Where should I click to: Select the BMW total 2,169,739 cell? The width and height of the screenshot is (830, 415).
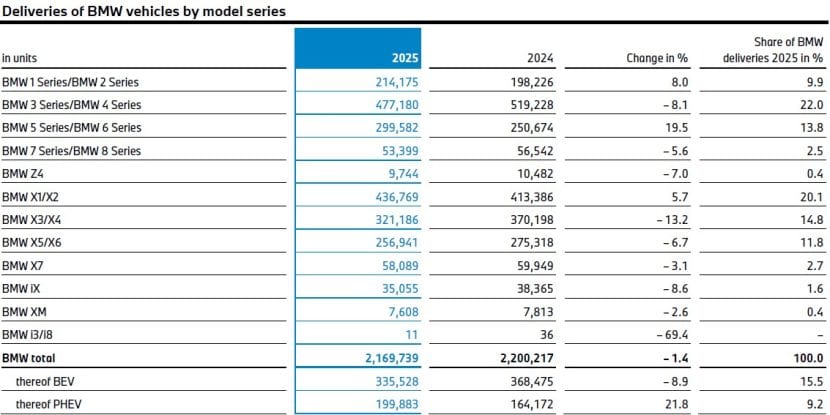[383, 358]
